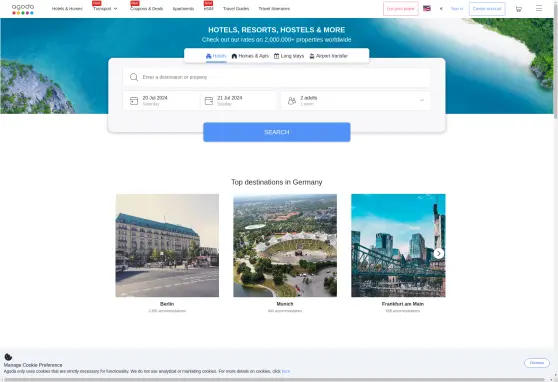Click the Create account button

pos(487,9)
